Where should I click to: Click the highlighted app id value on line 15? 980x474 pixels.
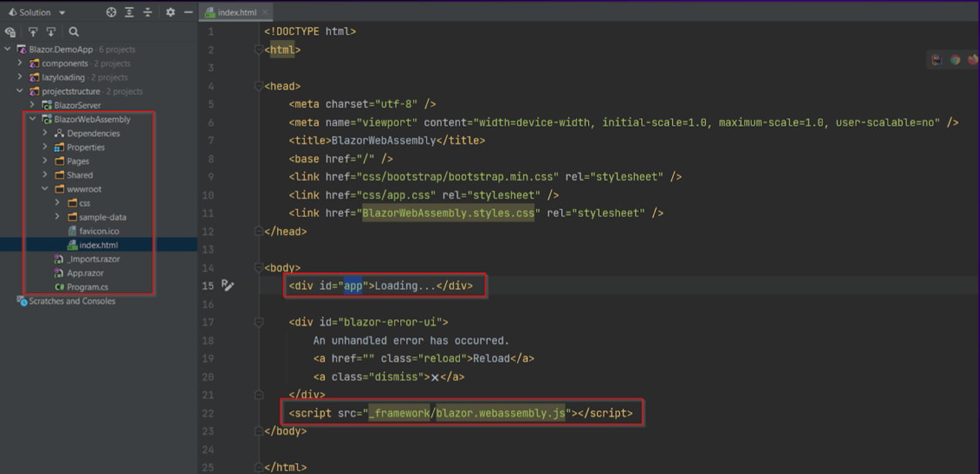[x=353, y=286]
